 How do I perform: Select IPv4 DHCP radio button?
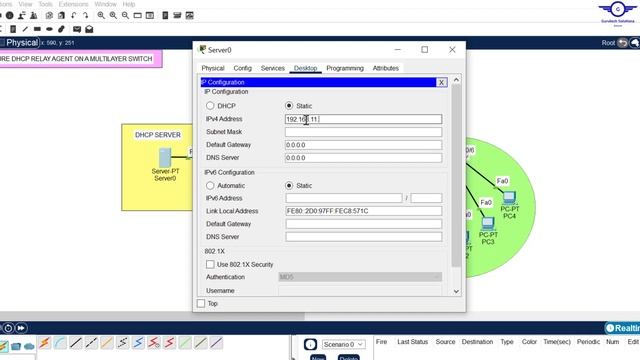click(x=210, y=106)
